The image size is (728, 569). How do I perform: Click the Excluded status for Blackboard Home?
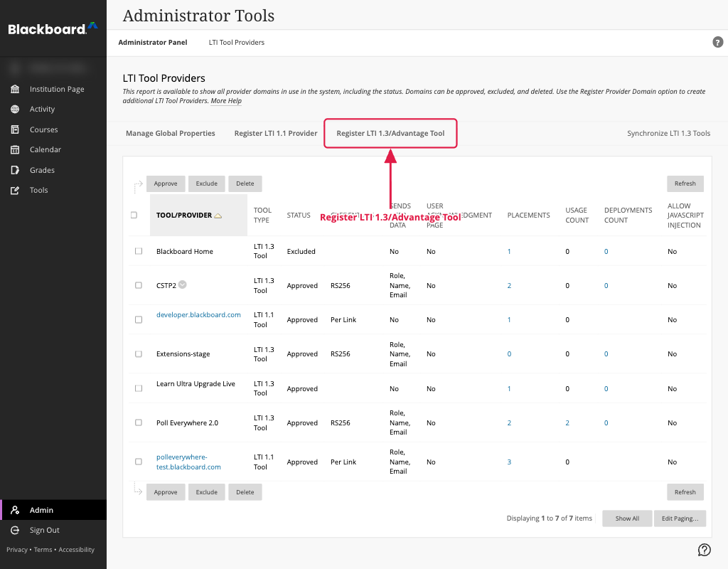point(301,251)
